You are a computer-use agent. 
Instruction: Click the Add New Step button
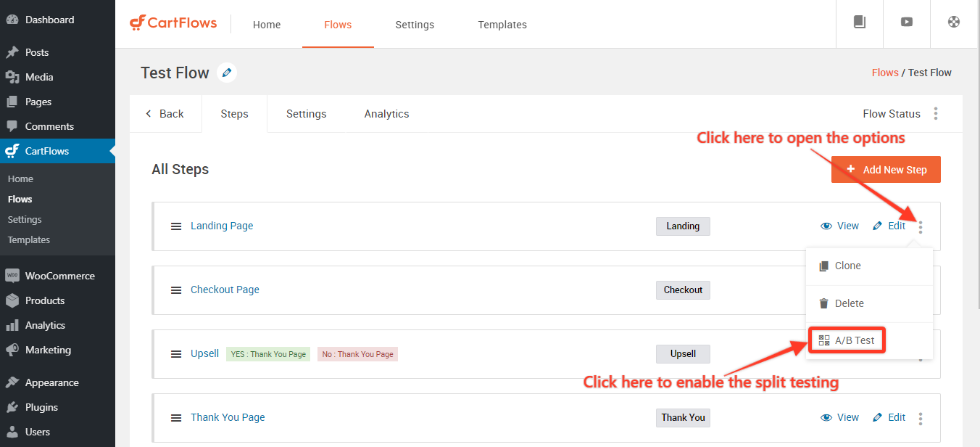[886, 170]
